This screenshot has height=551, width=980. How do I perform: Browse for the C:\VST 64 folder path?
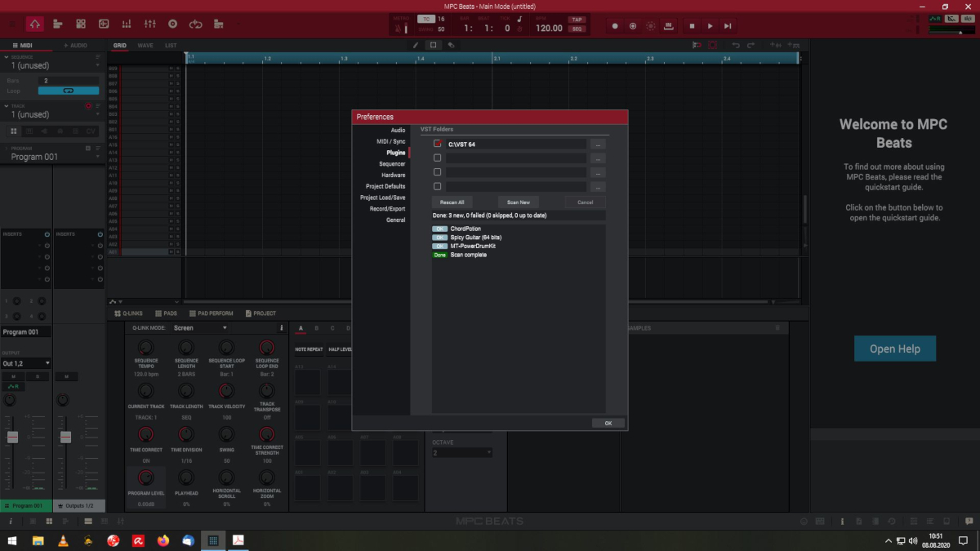coord(598,144)
